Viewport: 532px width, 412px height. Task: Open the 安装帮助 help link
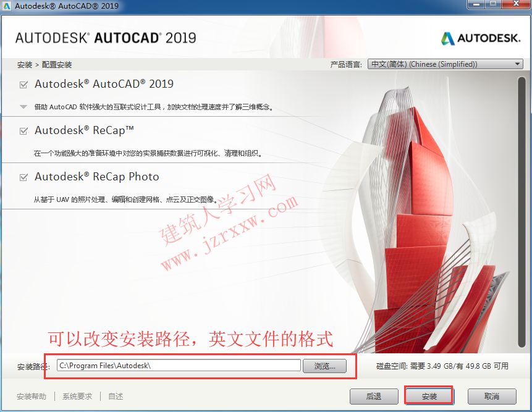[32, 397]
